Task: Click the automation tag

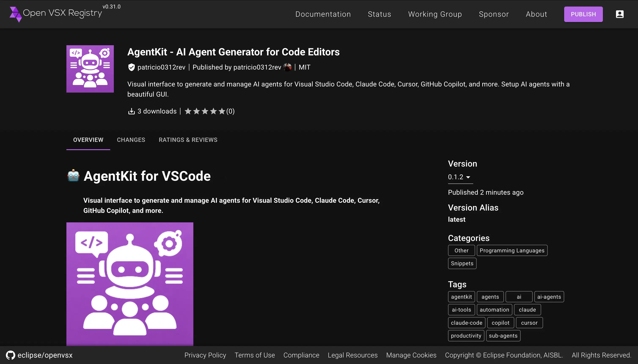Action: click(x=494, y=310)
